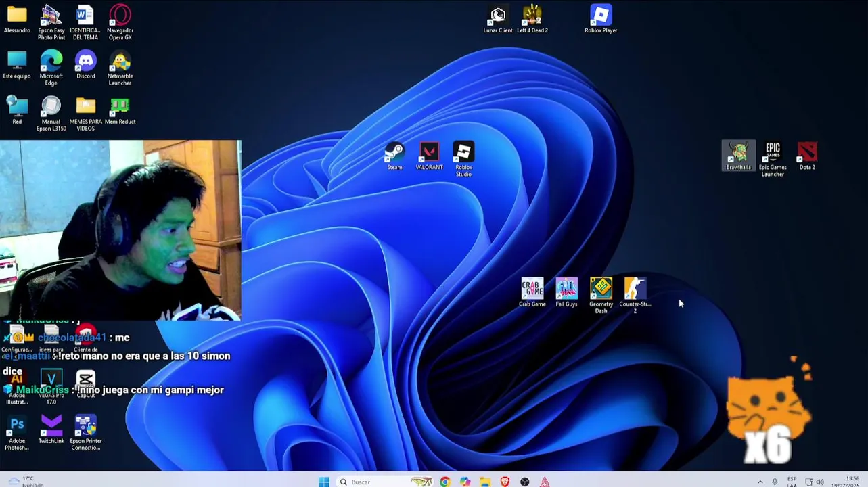Launch VALORANT

point(429,156)
